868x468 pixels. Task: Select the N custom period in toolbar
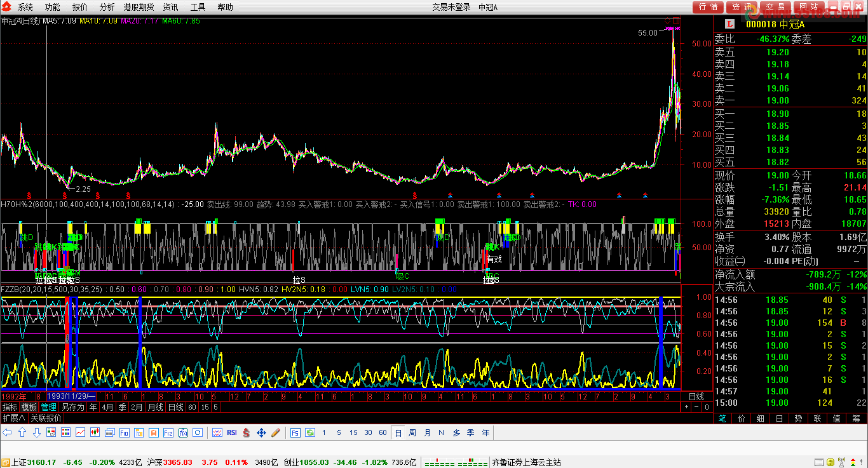pyautogui.click(x=442, y=432)
